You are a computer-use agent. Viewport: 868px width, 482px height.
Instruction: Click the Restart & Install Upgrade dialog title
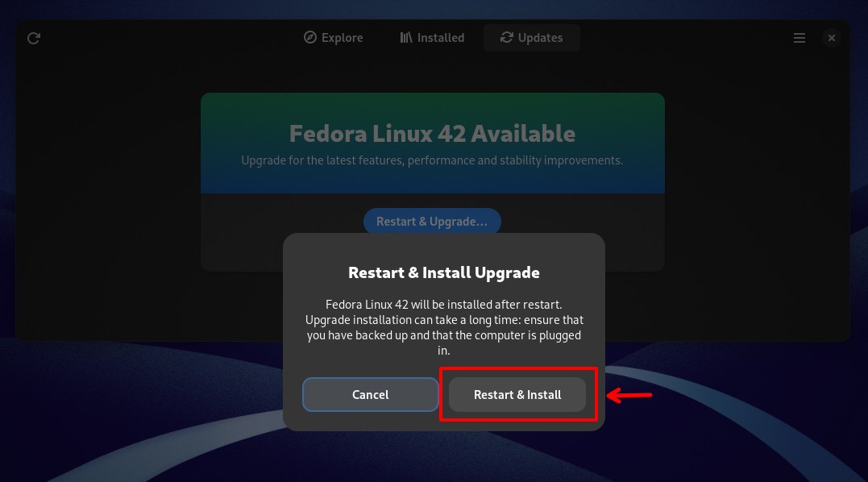click(444, 272)
